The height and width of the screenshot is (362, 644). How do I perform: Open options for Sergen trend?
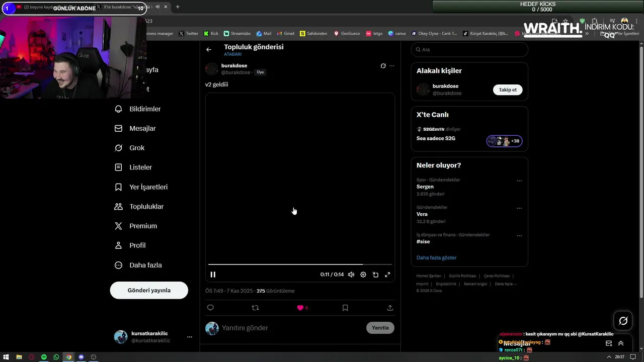519,181
